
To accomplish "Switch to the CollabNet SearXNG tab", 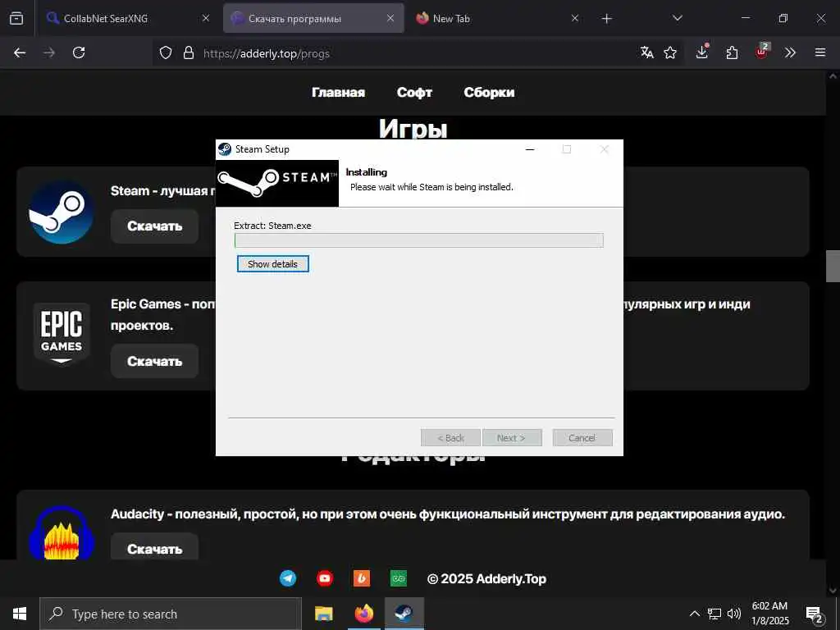I will [127, 18].
